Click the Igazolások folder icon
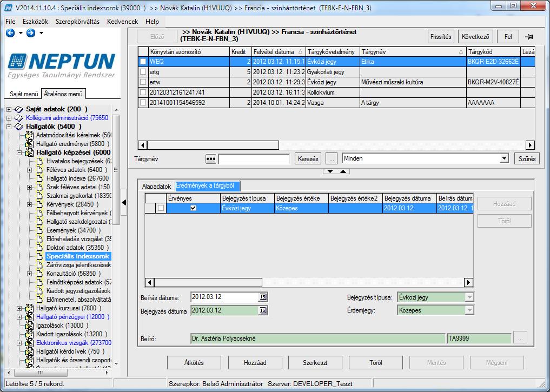 tap(29, 325)
